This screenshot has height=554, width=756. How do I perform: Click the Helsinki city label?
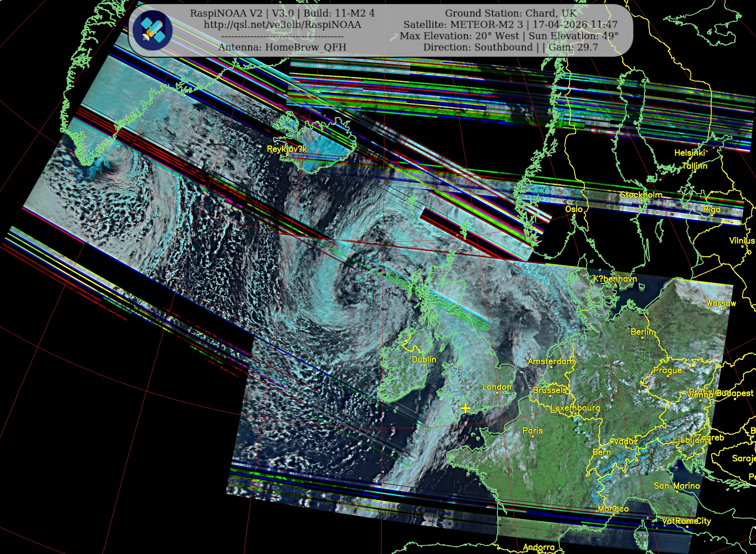pyautogui.click(x=690, y=153)
